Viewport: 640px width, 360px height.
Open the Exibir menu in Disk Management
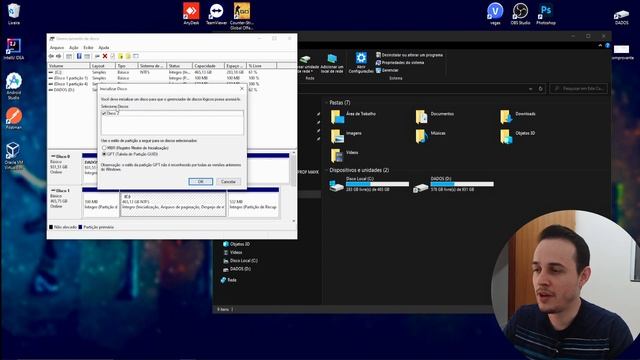click(x=88, y=47)
